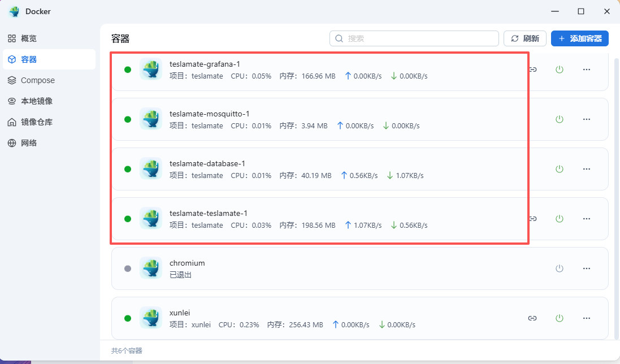
Task: Click the 共6个容器 footer count
Action: click(127, 350)
